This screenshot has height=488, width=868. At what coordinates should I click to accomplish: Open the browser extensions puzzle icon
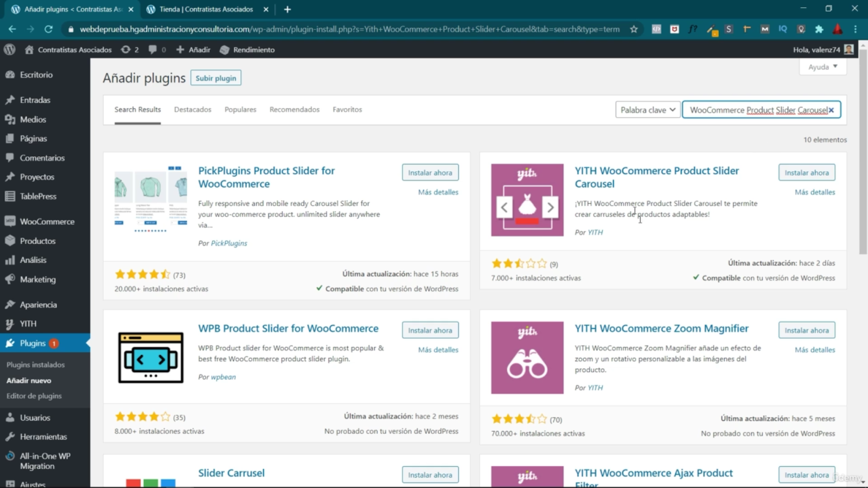(x=819, y=29)
